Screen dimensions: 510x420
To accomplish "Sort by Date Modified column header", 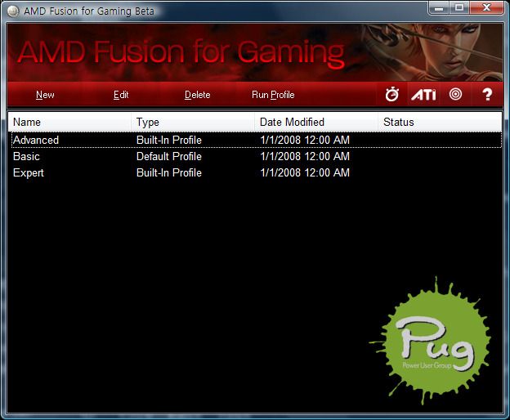I will pyautogui.click(x=316, y=122).
